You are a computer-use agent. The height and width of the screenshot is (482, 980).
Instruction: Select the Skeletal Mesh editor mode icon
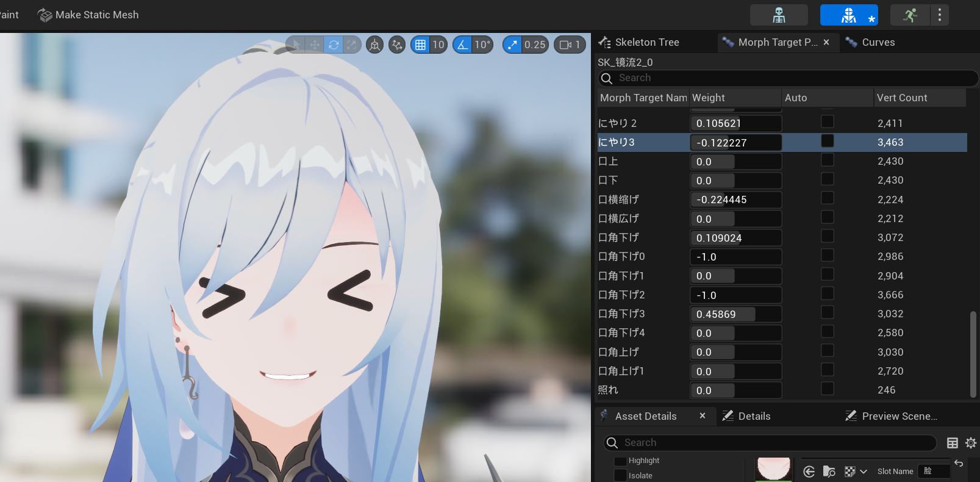(x=849, y=15)
